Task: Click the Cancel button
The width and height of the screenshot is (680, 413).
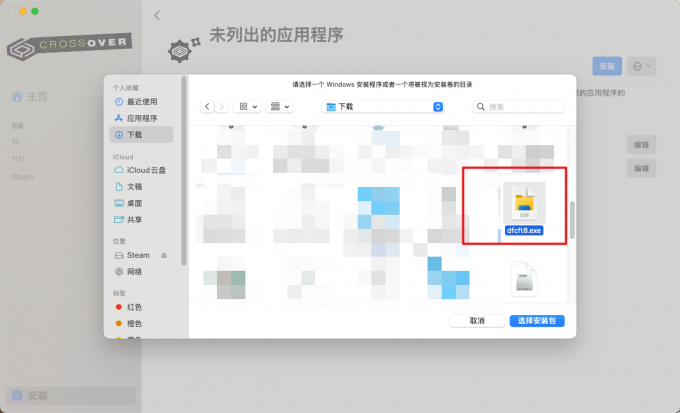Action: click(477, 321)
